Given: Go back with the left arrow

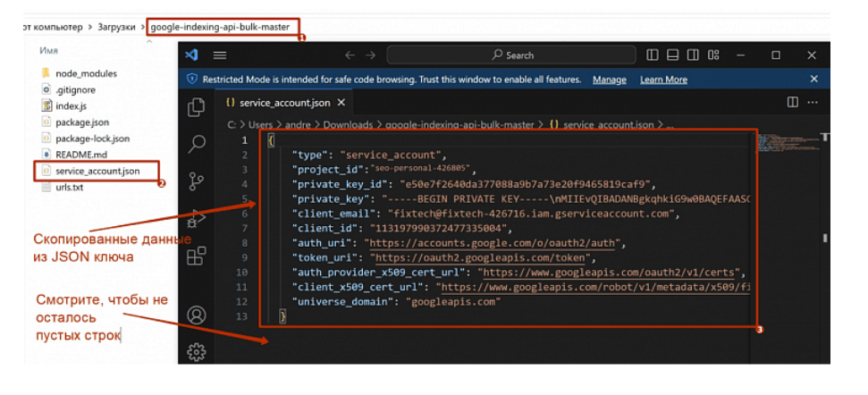Looking at the screenshot, I should 350,55.
